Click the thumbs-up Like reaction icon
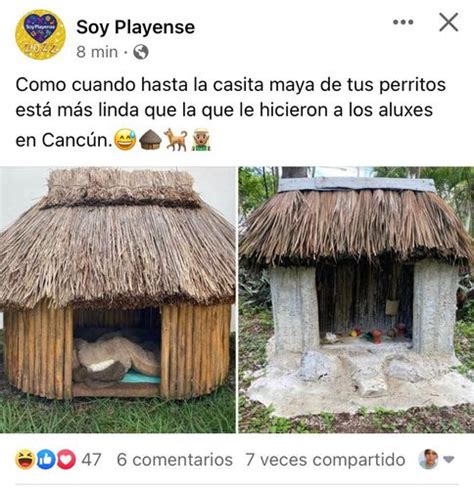 pos(45,459)
